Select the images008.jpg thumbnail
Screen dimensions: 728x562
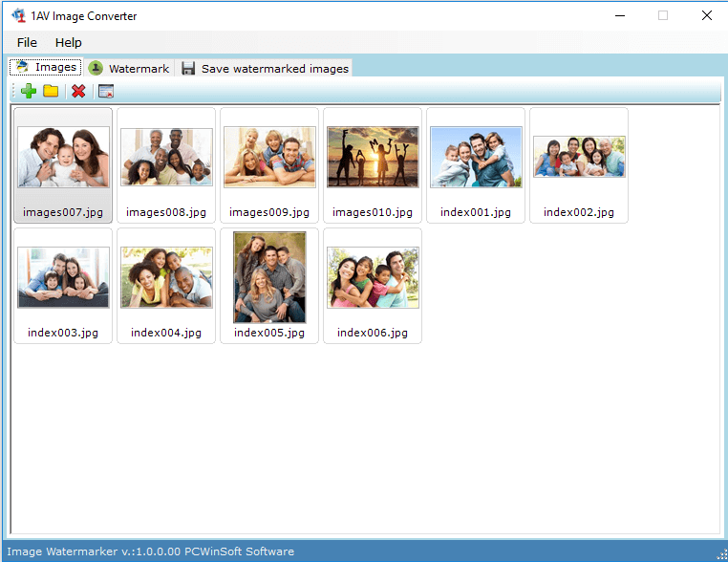click(x=166, y=165)
